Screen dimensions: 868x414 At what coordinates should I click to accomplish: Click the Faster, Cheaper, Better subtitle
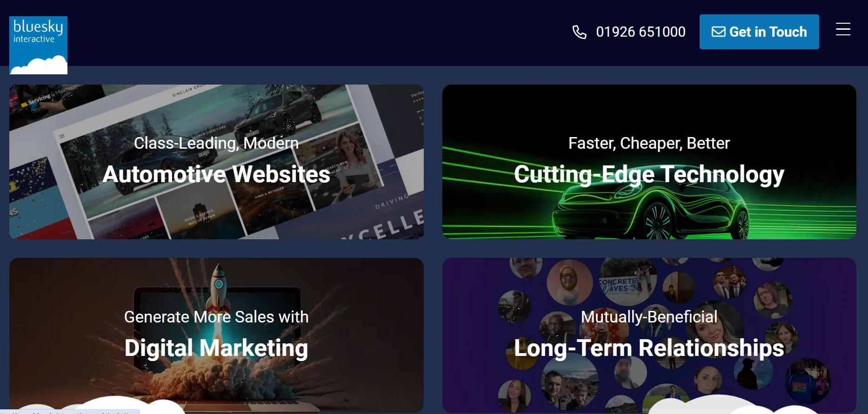tap(649, 143)
